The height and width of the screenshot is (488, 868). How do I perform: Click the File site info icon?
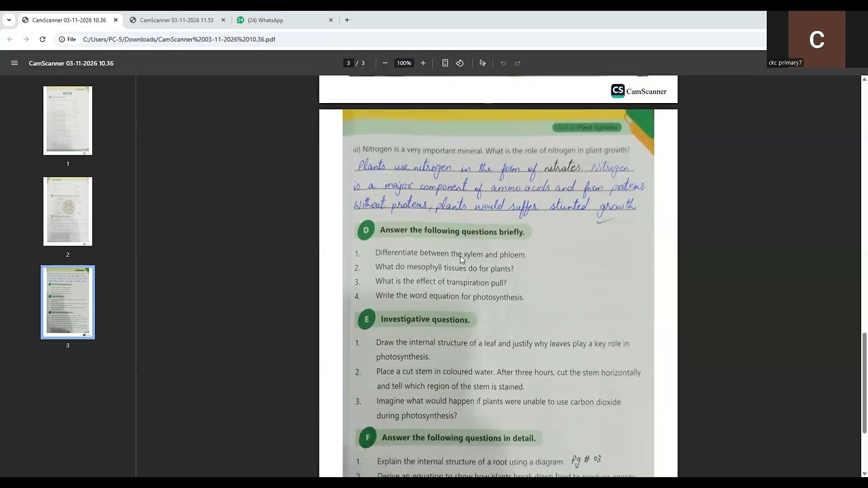coord(67,39)
